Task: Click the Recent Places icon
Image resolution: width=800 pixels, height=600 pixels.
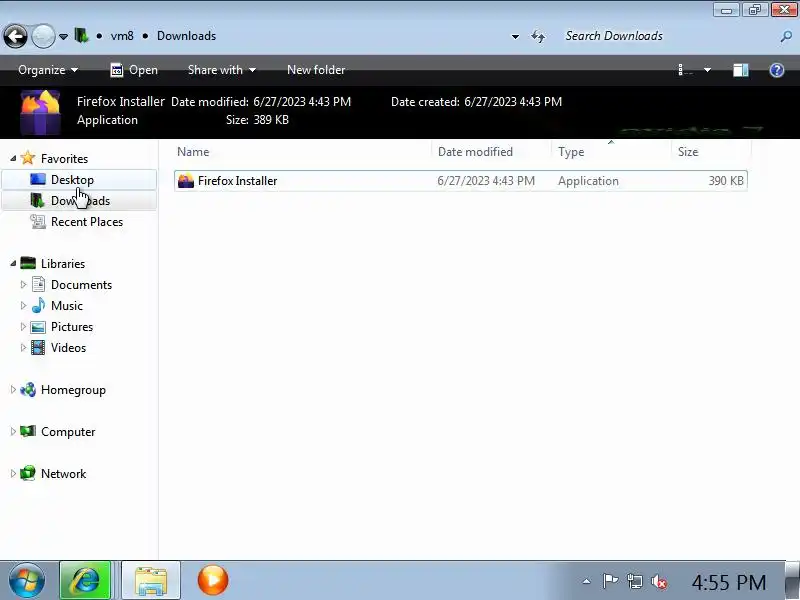Action: 38,221
